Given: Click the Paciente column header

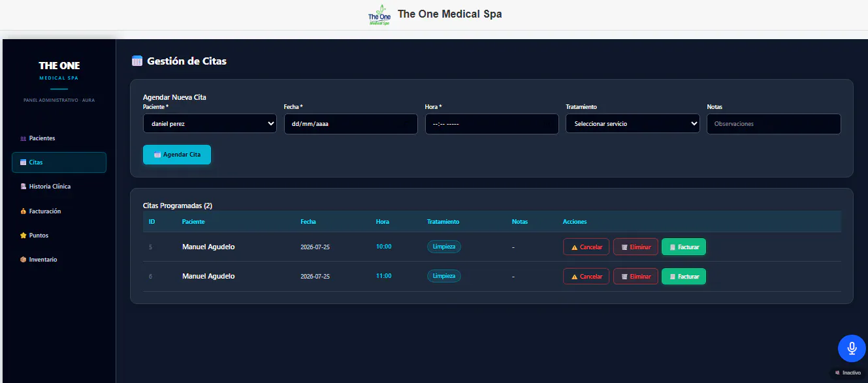Looking at the screenshot, I should [x=193, y=222].
